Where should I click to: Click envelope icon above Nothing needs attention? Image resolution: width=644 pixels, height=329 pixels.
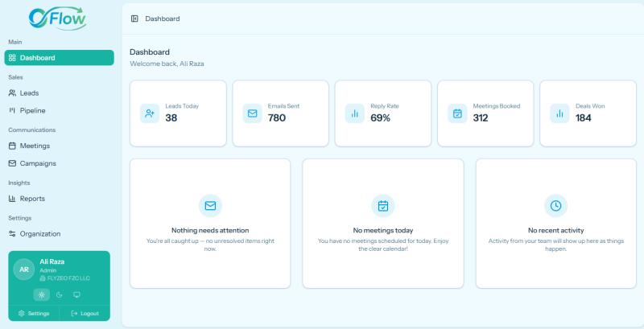[x=210, y=205]
